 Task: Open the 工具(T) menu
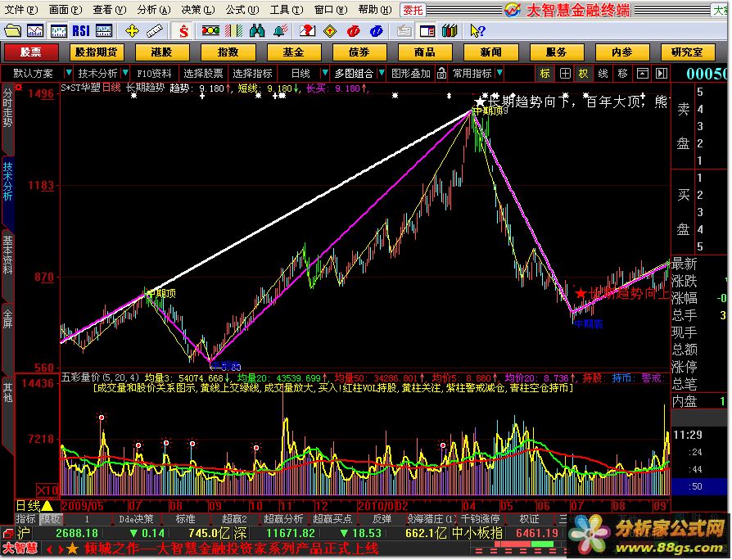pyautogui.click(x=287, y=9)
